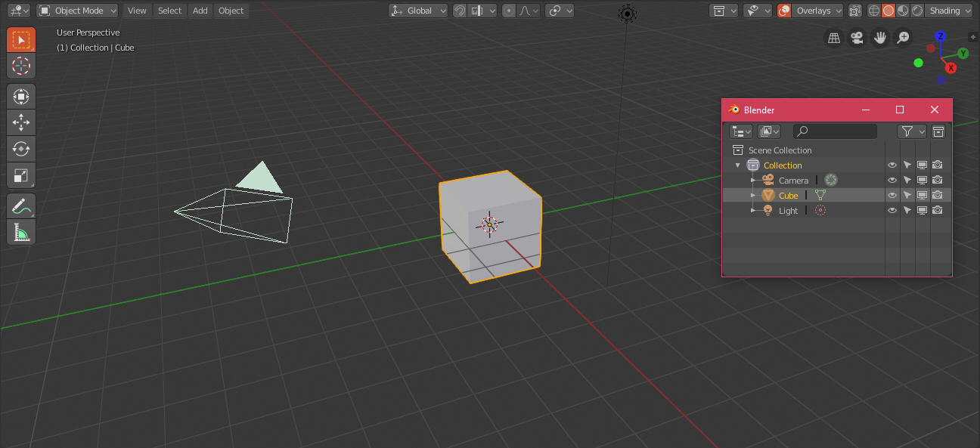Expand the Camera tree item
Screen dimensions: 980x448
point(753,180)
